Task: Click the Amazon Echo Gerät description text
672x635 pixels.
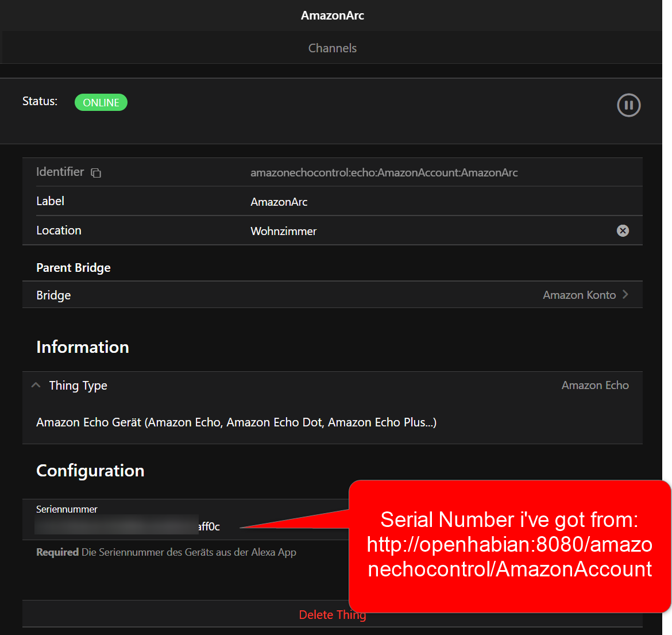Action: 236,422
